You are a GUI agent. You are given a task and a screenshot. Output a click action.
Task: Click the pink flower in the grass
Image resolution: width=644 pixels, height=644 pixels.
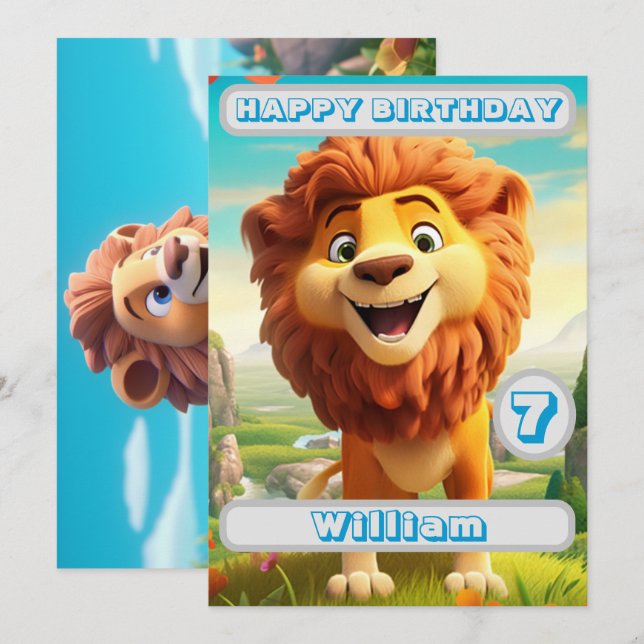tap(269, 561)
